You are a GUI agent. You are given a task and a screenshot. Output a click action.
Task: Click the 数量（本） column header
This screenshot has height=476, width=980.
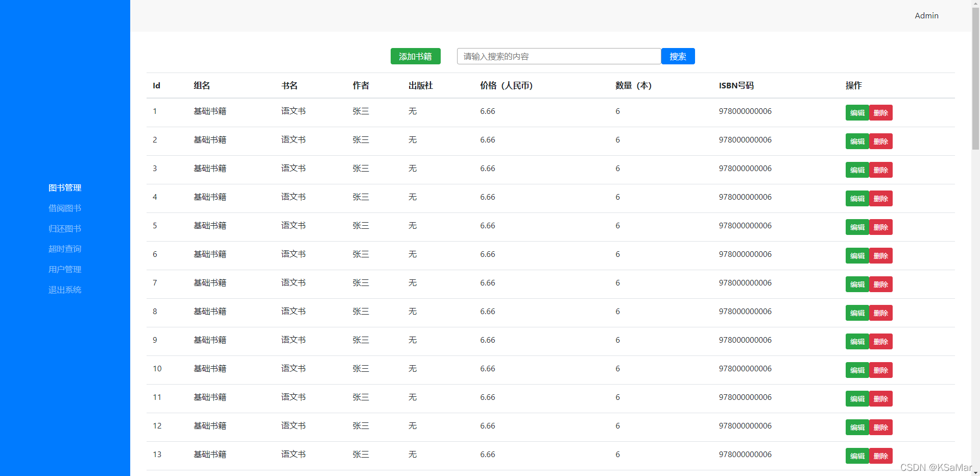pyautogui.click(x=634, y=85)
